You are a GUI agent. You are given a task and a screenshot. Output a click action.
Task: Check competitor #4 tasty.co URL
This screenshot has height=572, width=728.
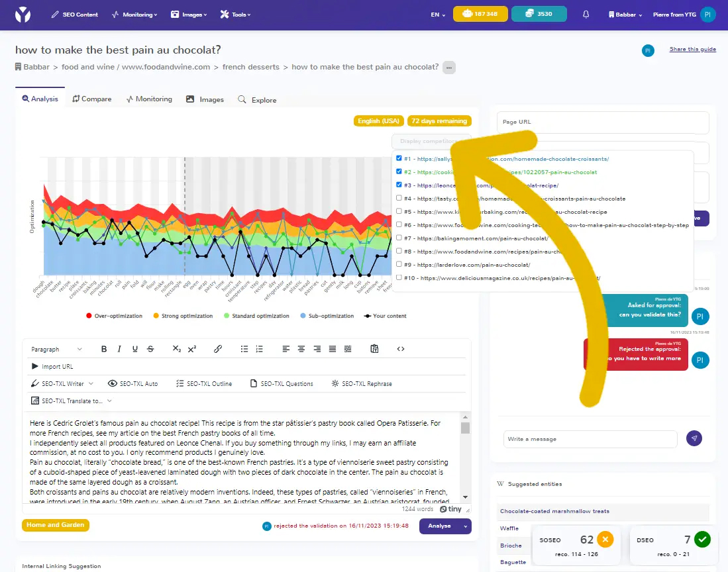pos(399,198)
